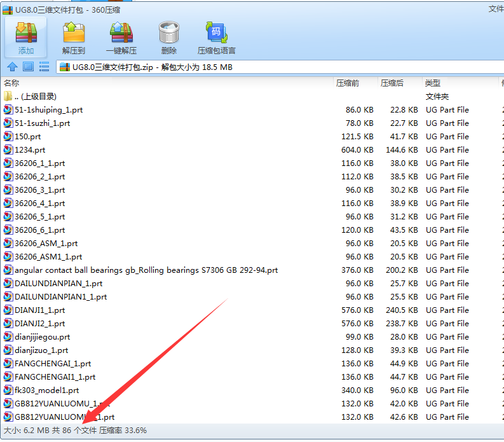Sort by the 压缩后 column header

click(x=392, y=83)
